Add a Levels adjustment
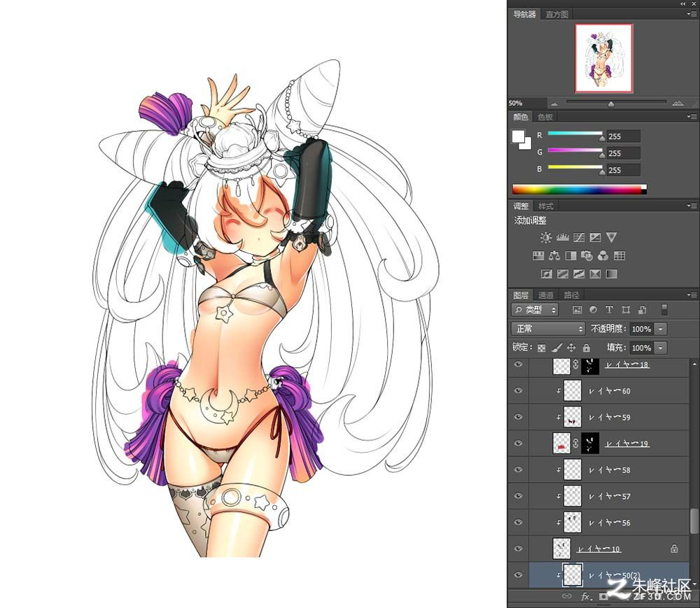The width and height of the screenshot is (700, 608). coord(562,237)
